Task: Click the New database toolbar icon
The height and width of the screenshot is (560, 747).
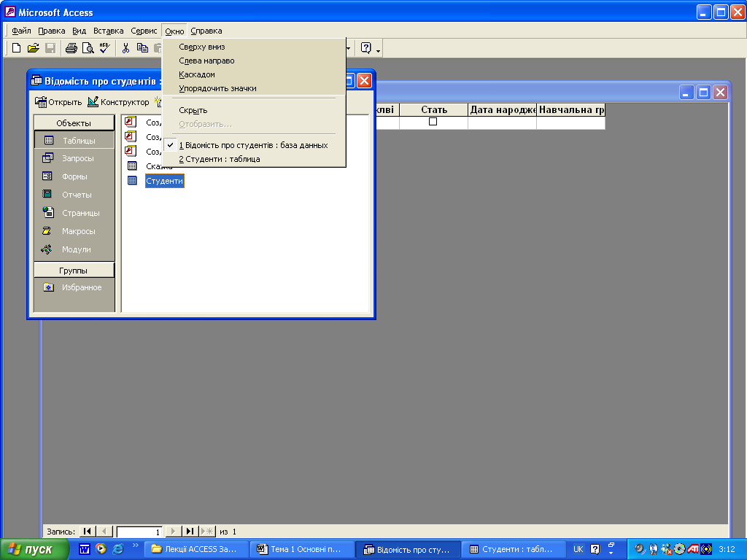Action: pos(16,48)
